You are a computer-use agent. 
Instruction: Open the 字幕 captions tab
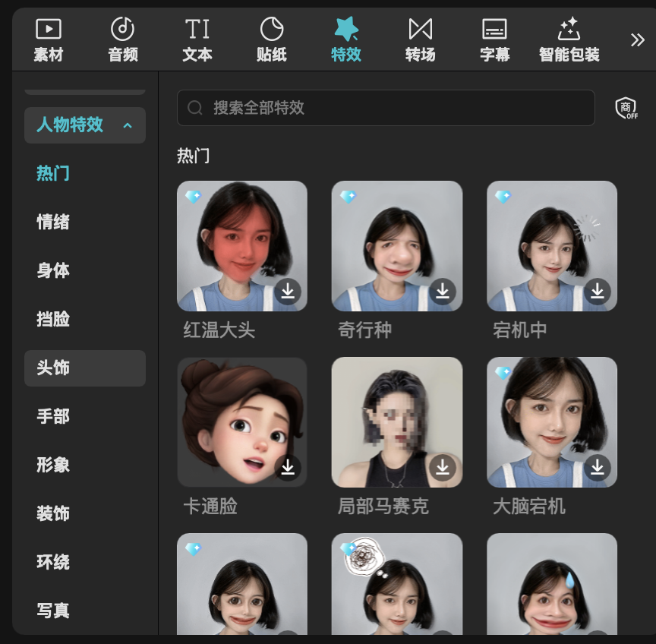tap(494, 40)
